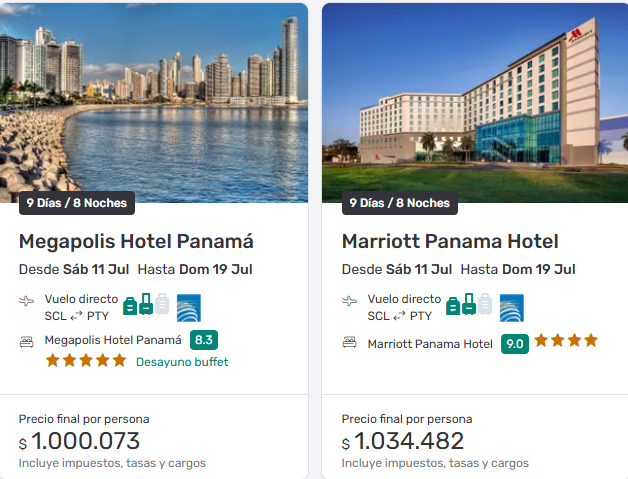
Task: Click the bed icon beside Megapolis Hotel Panamá
Action: (x=27, y=340)
